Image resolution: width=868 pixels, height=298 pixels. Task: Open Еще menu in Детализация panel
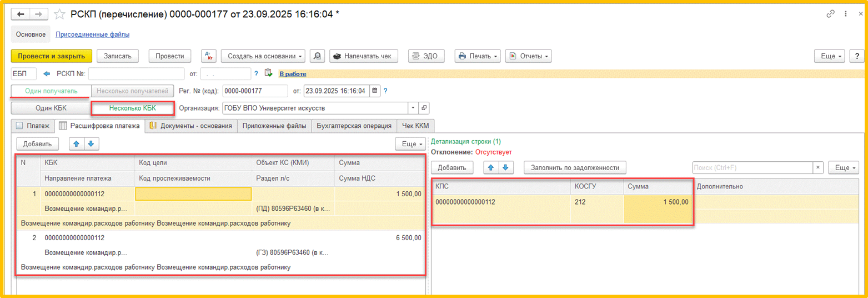pos(843,167)
